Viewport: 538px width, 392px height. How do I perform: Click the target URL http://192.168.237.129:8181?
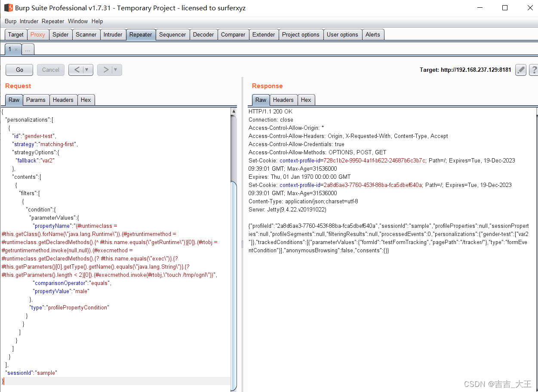(x=476, y=70)
